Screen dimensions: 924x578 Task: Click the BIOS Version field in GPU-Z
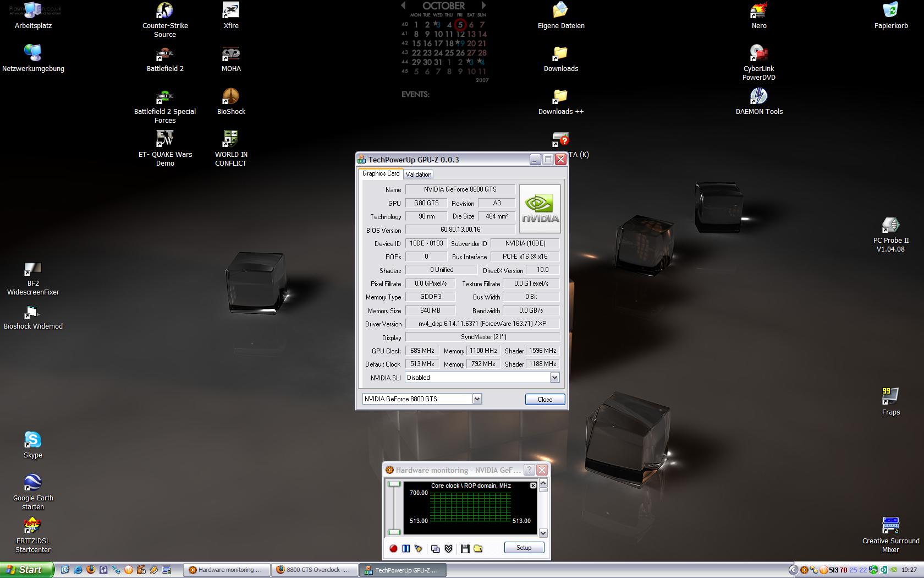pos(460,230)
